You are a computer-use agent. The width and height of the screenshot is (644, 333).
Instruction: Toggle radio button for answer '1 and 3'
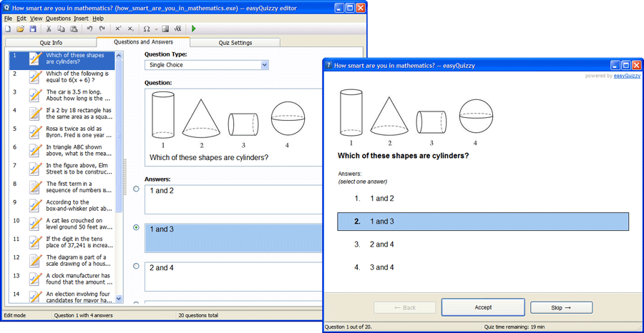tap(137, 228)
